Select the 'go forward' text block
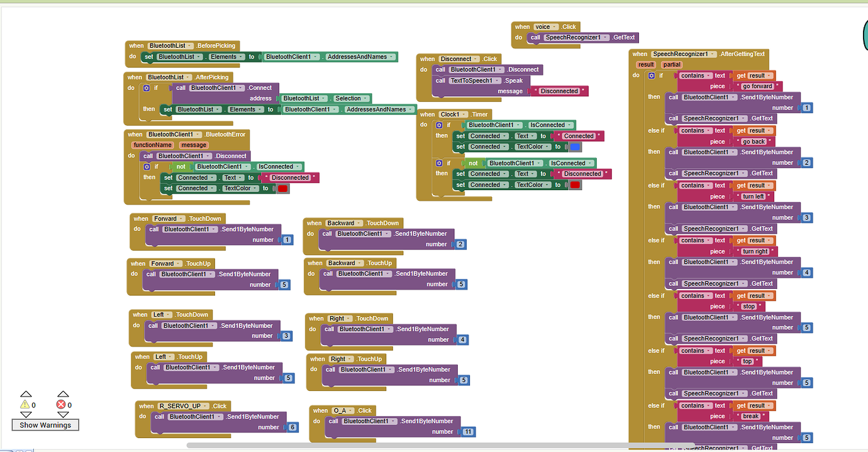The height and width of the screenshot is (452, 868). coord(757,86)
